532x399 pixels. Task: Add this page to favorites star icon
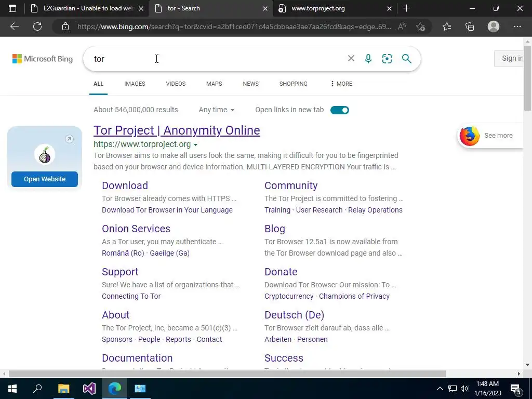421,27
